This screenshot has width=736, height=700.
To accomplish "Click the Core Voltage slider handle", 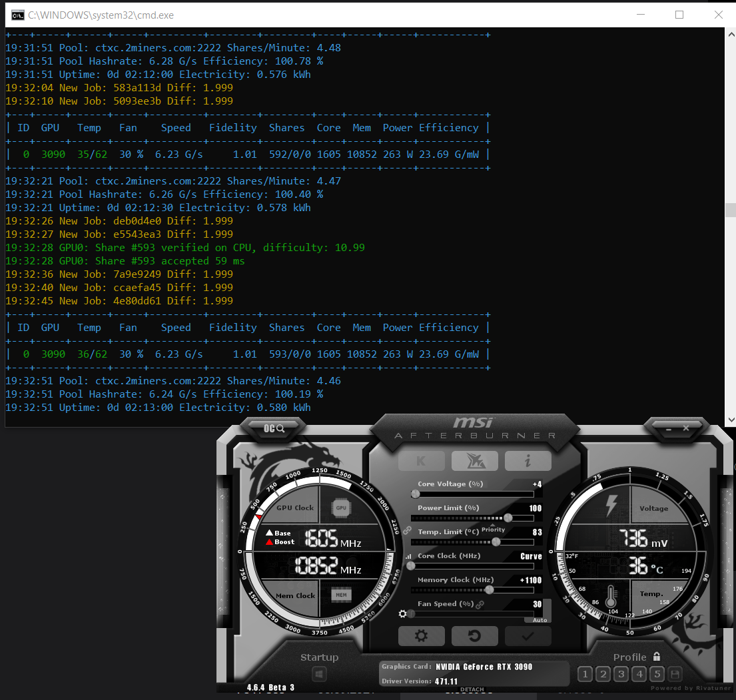I will click(415, 494).
